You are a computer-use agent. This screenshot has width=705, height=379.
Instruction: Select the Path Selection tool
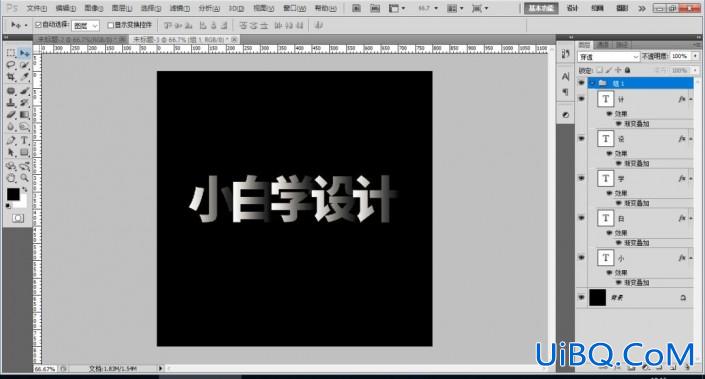[x=11, y=153]
